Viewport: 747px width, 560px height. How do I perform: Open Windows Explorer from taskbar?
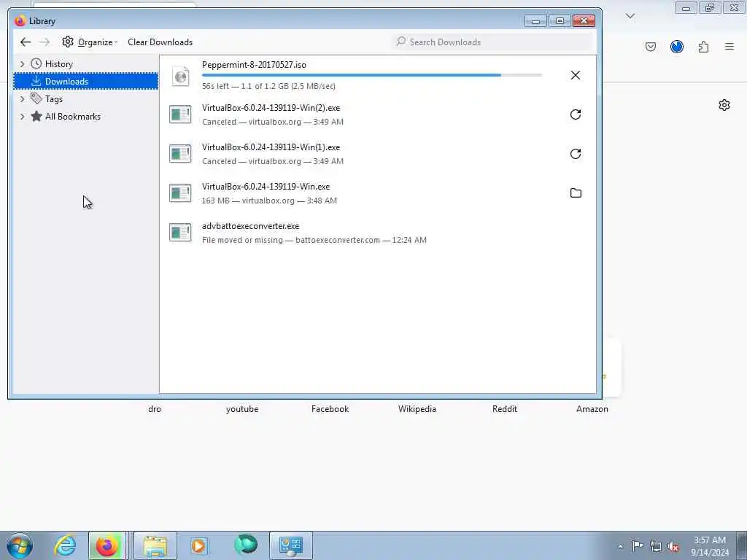click(155, 545)
